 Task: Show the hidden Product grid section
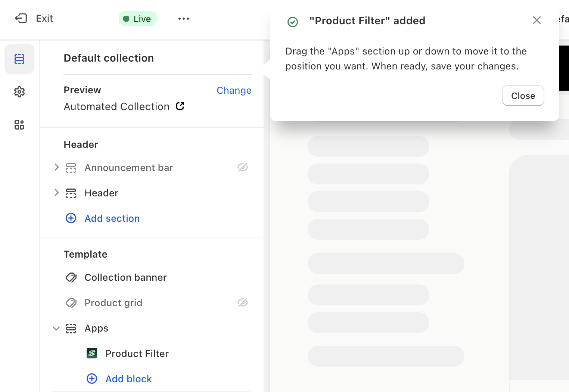pyautogui.click(x=243, y=302)
